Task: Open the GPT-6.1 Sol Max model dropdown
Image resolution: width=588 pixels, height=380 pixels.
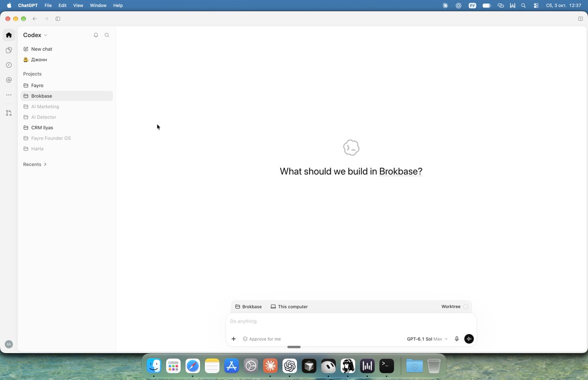Action: click(x=427, y=339)
